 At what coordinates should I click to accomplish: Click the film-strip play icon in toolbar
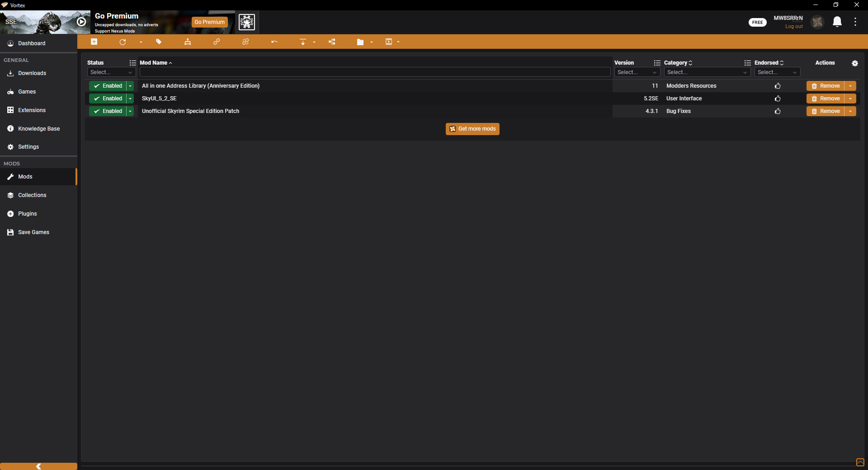click(x=389, y=42)
